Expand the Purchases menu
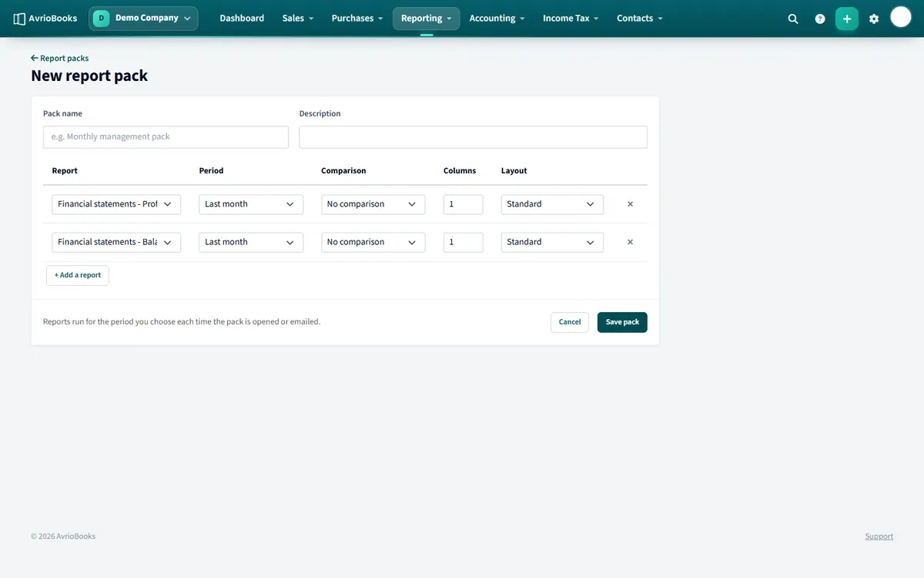Screen dimensions: 924x578 click(x=357, y=18)
